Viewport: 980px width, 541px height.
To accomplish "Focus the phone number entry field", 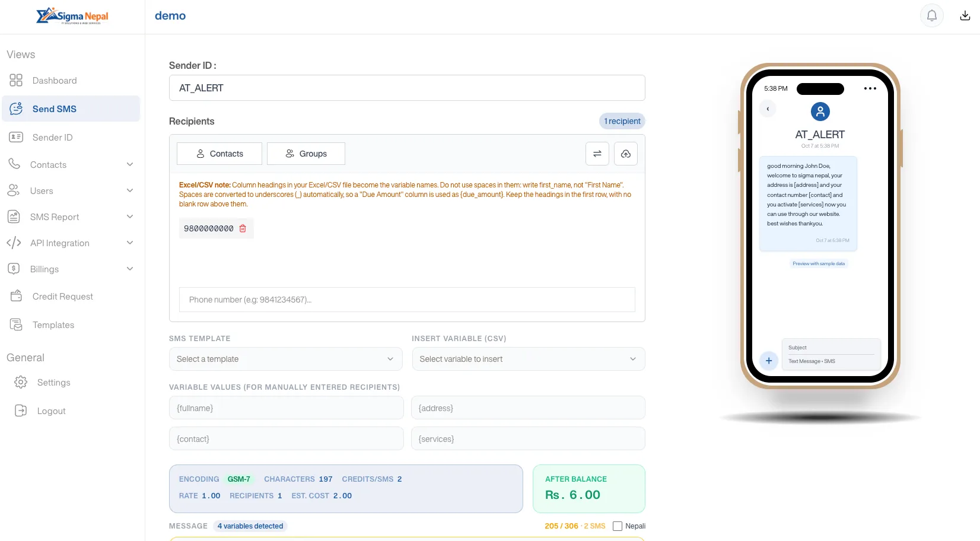I will coord(407,300).
